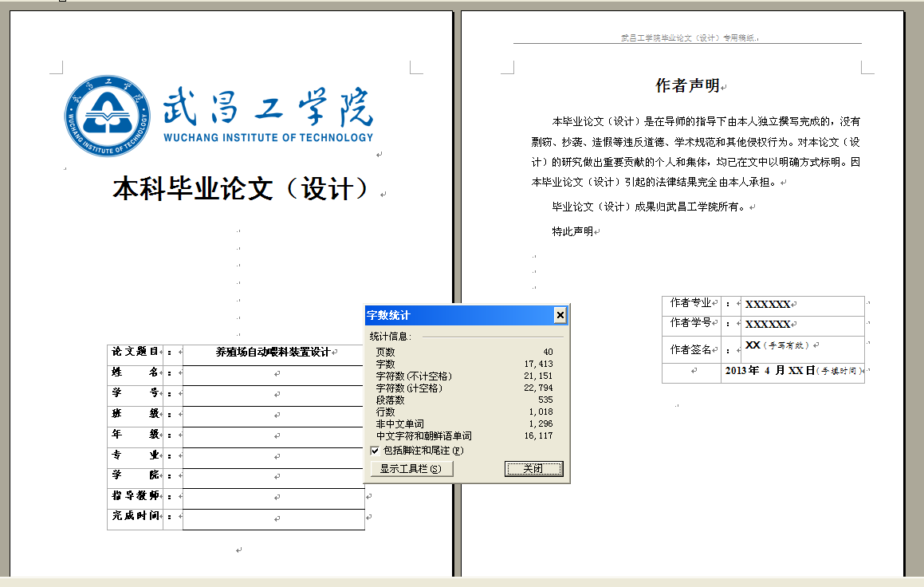
Task: Click the empty 指导教师 cell
Action: [x=273, y=498]
